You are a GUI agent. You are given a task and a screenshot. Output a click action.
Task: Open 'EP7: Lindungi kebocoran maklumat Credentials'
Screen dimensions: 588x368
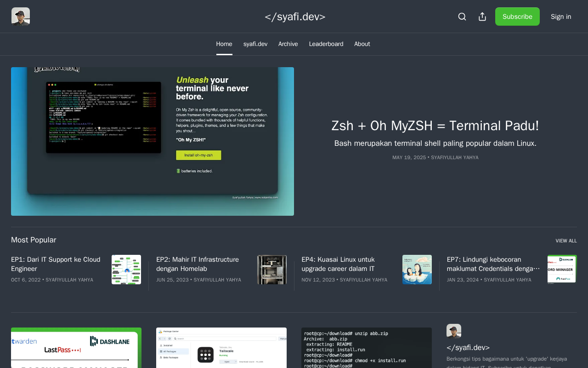493,264
